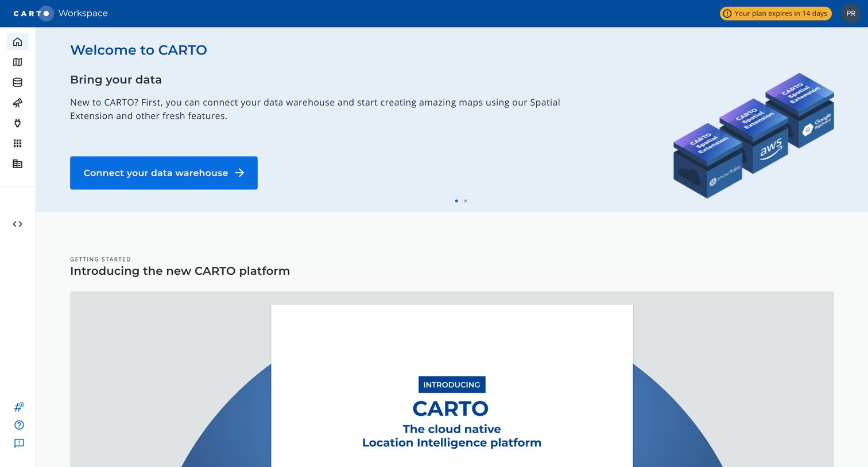Open the Organization building icon
Screen dimensions: 868x467
pyautogui.click(x=18, y=164)
